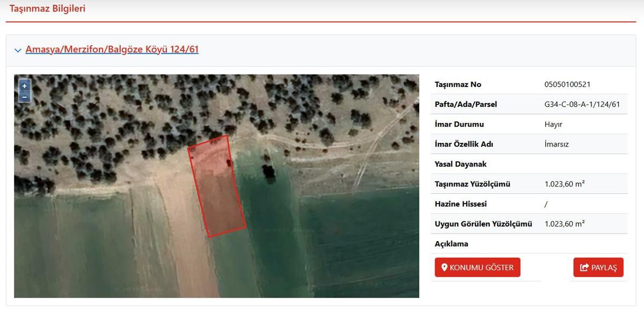Click the Taşınmaz Bilgileri heading
644x312 pixels.
point(47,9)
